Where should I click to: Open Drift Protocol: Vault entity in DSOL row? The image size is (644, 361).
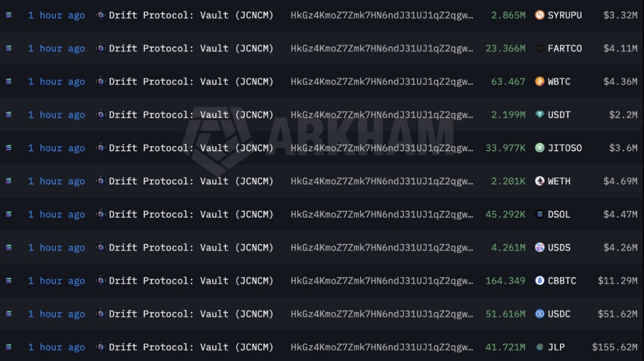pos(191,214)
